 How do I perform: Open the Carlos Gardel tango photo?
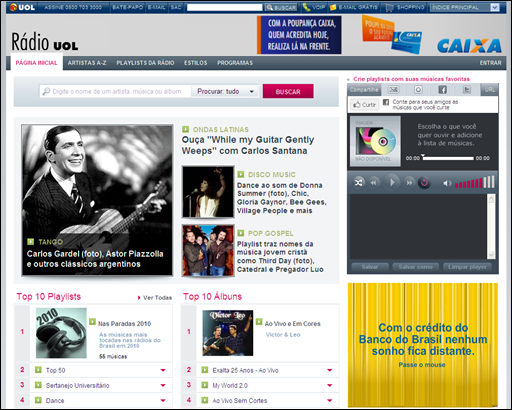pos(97,200)
